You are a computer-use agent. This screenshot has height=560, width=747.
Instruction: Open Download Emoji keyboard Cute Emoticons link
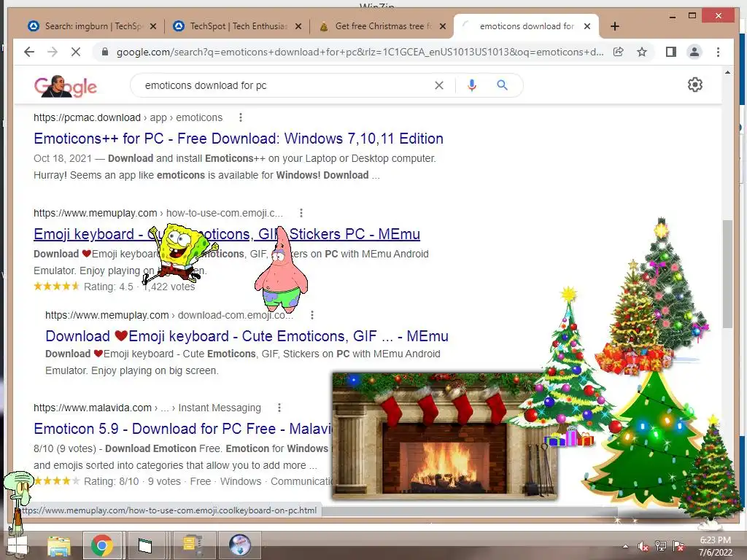point(247,336)
